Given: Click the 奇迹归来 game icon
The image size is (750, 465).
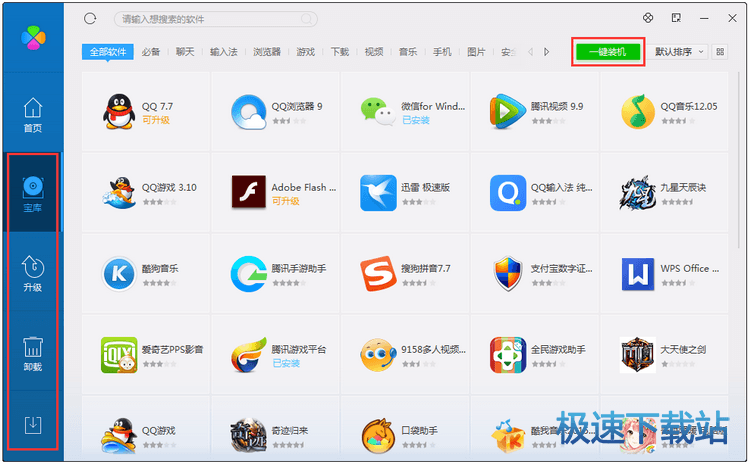Looking at the screenshot, I should (248, 435).
